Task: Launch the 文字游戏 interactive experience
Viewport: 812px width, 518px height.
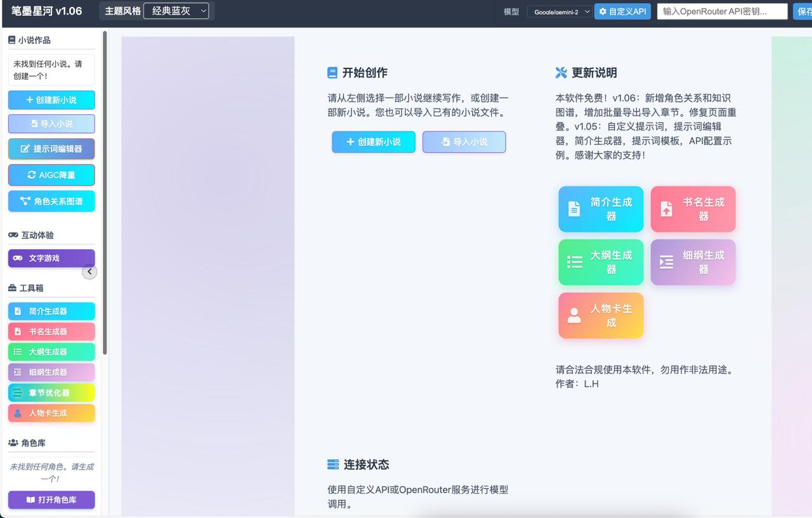Action: coord(51,258)
